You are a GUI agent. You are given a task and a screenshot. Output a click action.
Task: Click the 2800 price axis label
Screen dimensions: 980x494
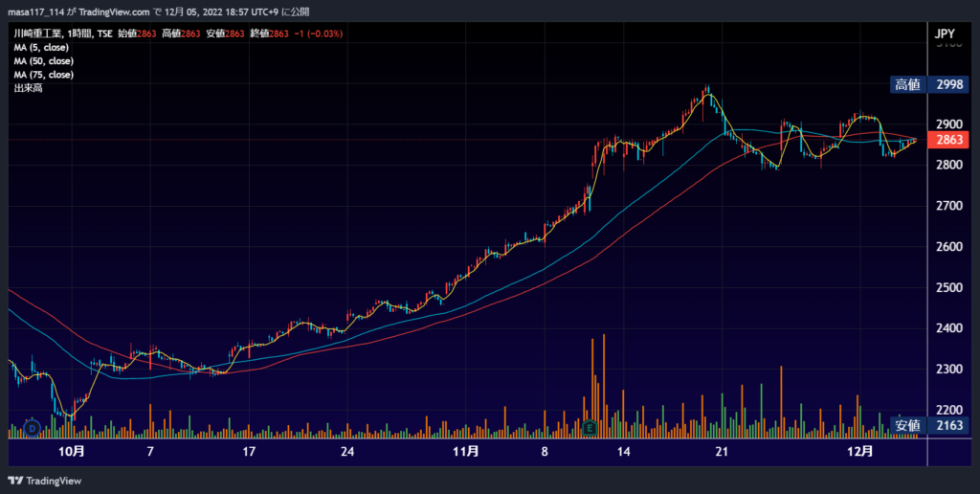click(948, 165)
